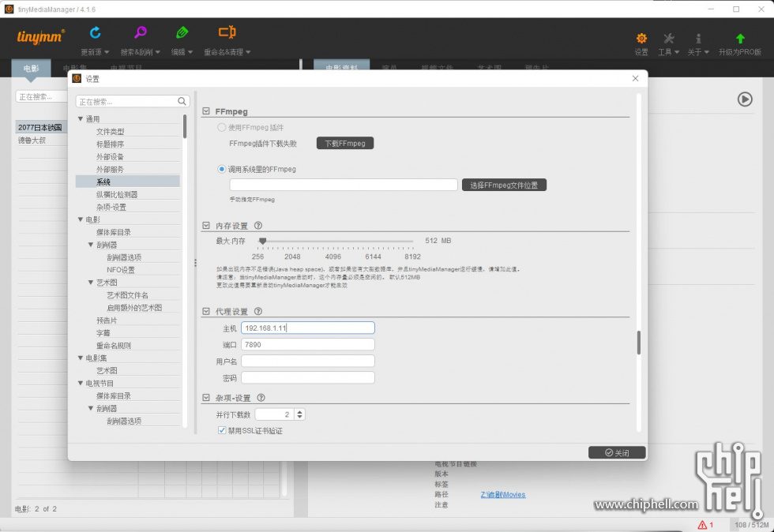Open the 更新源 dropdown arrow
The width and height of the screenshot is (774, 532).
click(107, 52)
